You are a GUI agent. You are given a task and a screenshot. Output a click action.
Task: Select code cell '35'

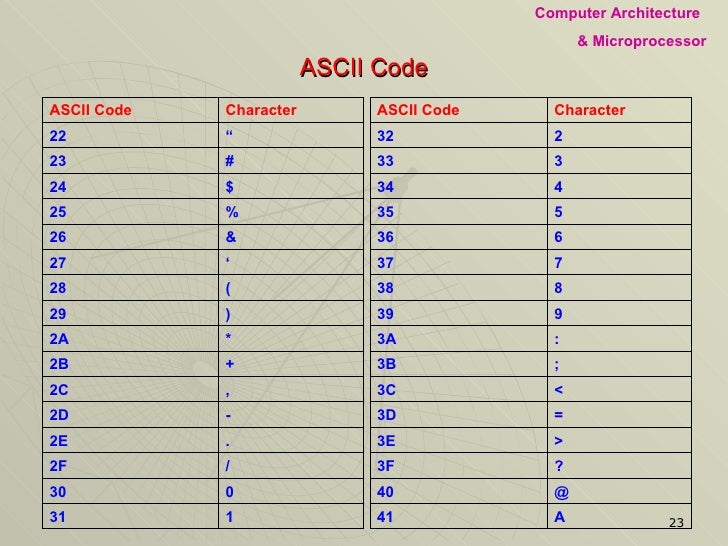tap(459, 212)
